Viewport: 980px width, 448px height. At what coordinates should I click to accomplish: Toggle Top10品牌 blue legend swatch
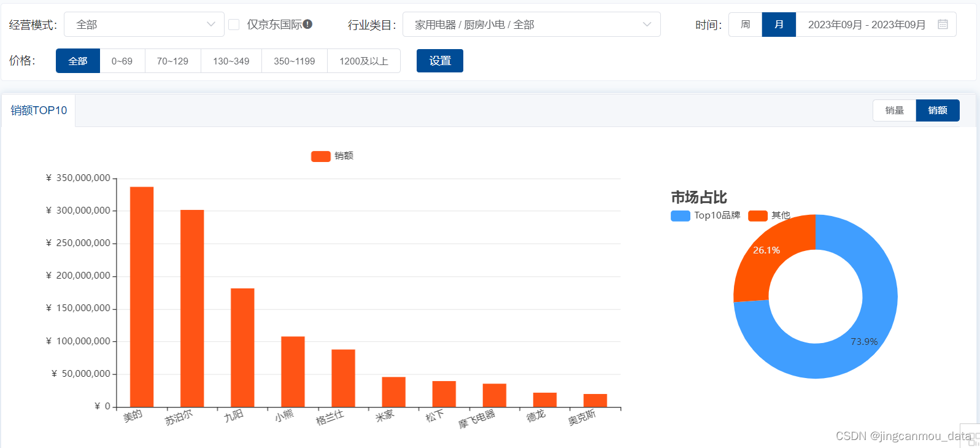[x=681, y=215]
